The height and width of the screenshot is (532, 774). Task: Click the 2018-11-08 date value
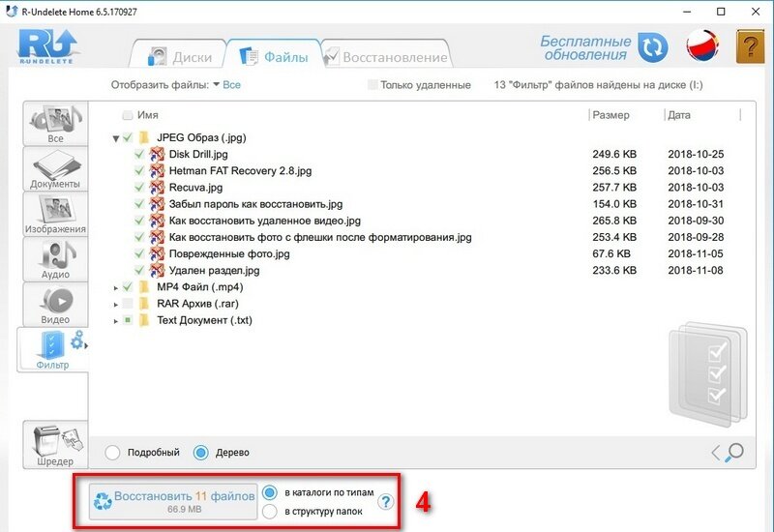coord(696,271)
